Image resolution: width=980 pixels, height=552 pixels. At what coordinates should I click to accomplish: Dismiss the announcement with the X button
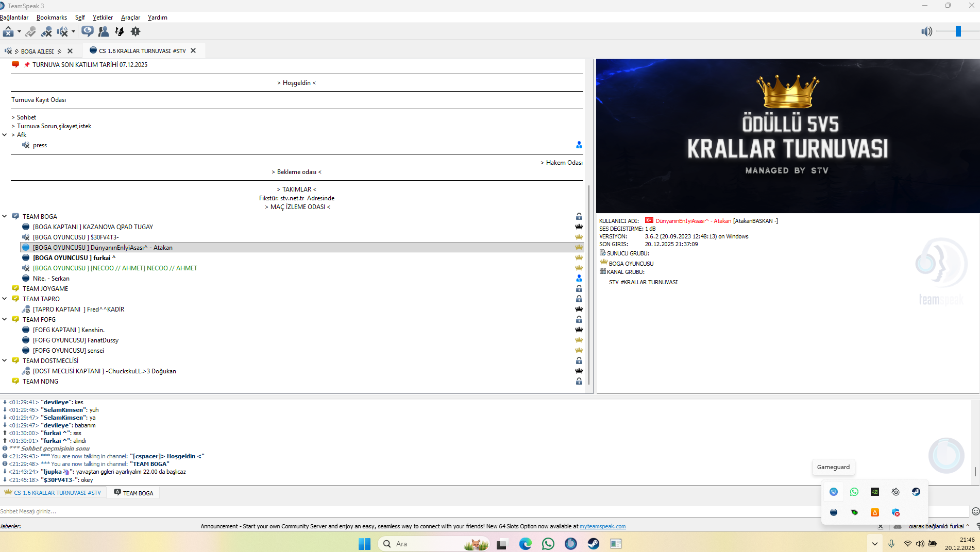click(881, 526)
